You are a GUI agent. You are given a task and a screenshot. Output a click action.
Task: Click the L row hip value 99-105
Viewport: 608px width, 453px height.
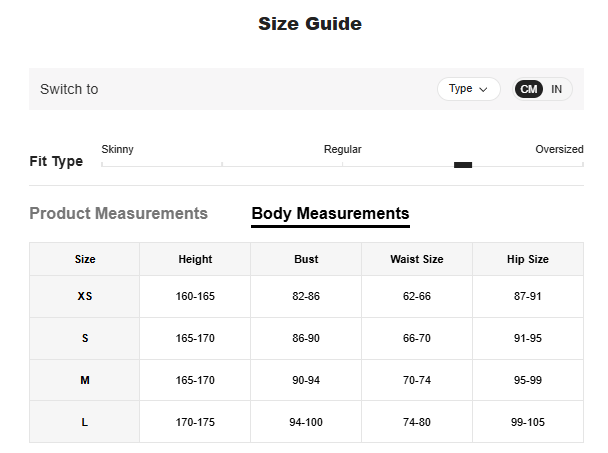tap(527, 423)
